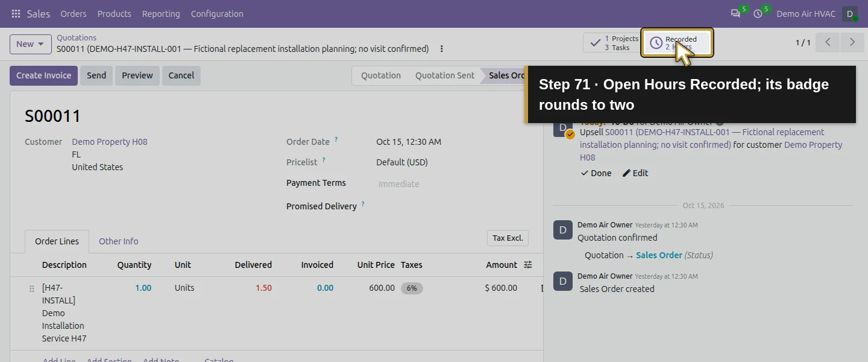The width and height of the screenshot is (868, 362).
Task: Click the avatar beside the Quotation confirmed message
Action: click(563, 230)
